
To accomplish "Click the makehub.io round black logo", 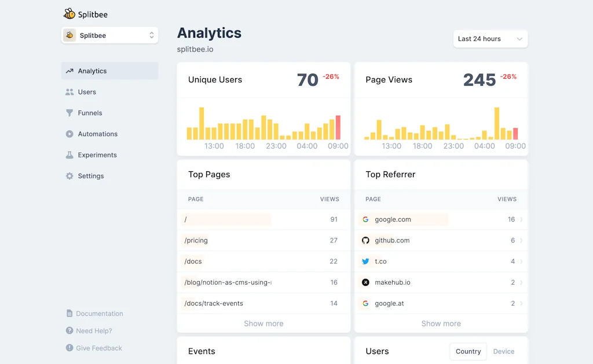I will (x=365, y=282).
